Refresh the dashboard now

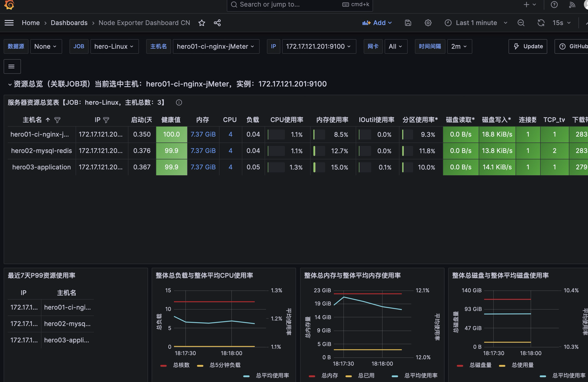pyautogui.click(x=541, y=23)
